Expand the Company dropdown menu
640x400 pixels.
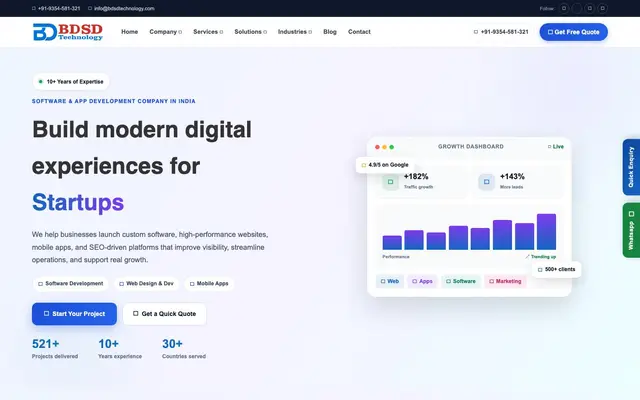[165, 32]
